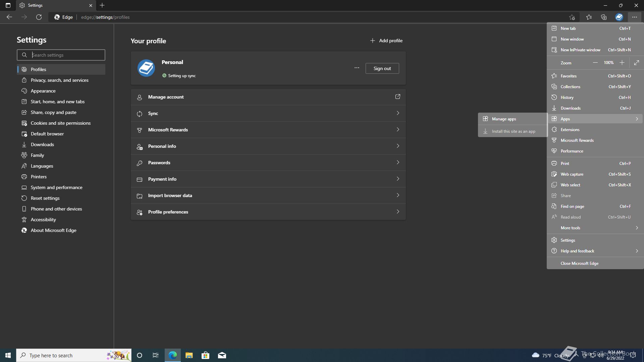Open System and performance settings
This screenshot has width=644, height=362.
[61, 187]
